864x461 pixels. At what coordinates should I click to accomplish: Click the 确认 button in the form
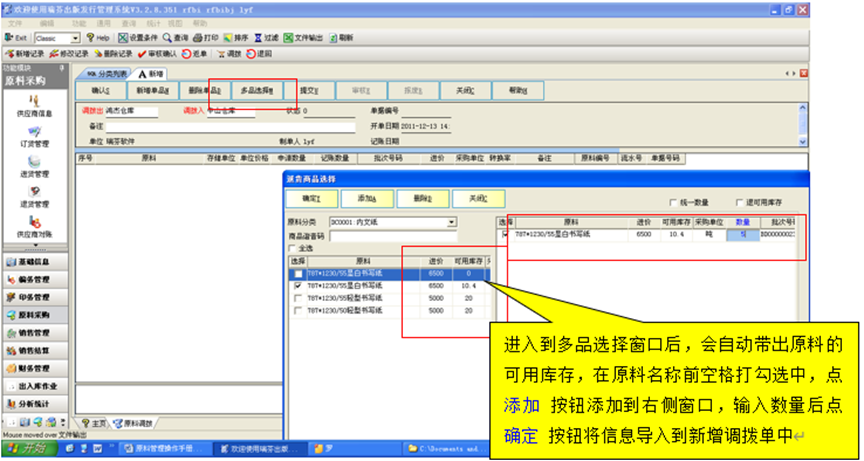point(100,91)
